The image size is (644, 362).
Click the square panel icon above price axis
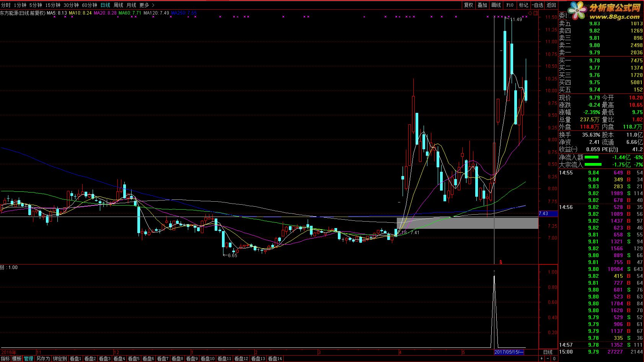pyautogui.click(x=536, y=13)
